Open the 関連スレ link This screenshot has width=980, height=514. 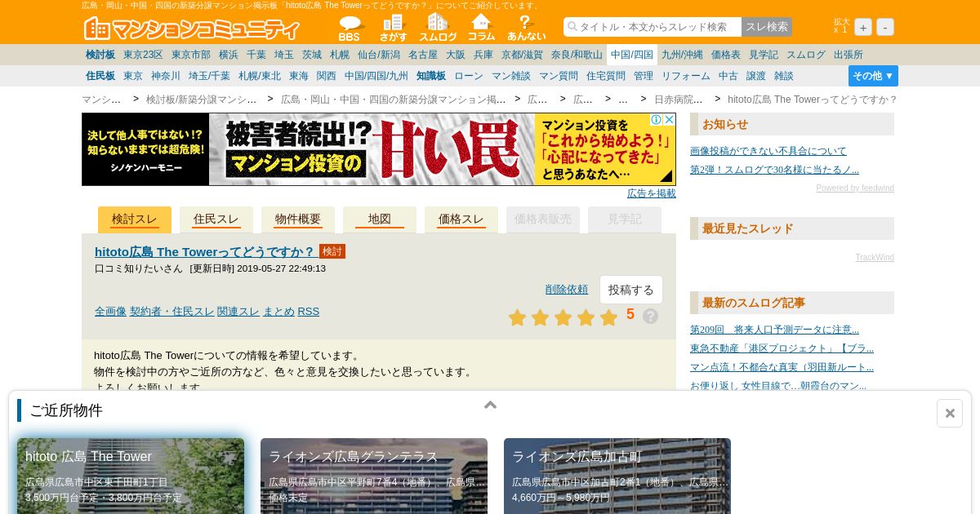coord(238,311)
